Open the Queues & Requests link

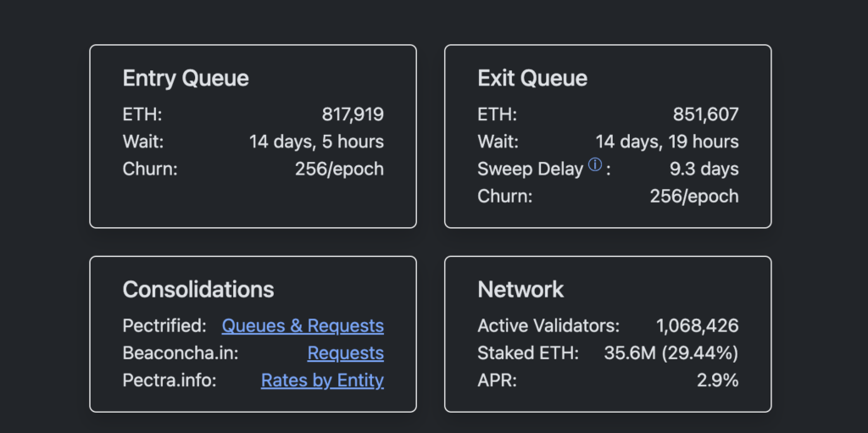303,326
